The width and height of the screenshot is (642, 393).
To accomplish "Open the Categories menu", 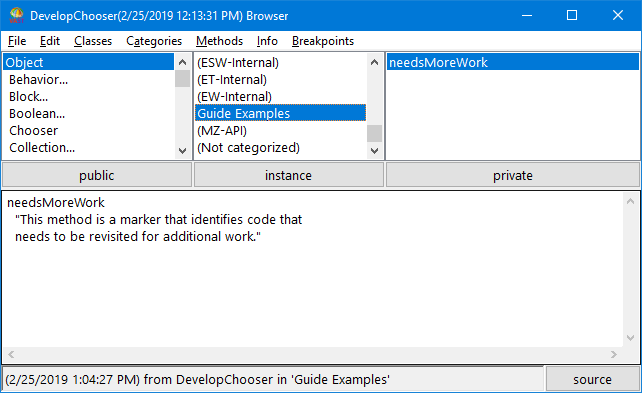I will click(x=154, y=41).
